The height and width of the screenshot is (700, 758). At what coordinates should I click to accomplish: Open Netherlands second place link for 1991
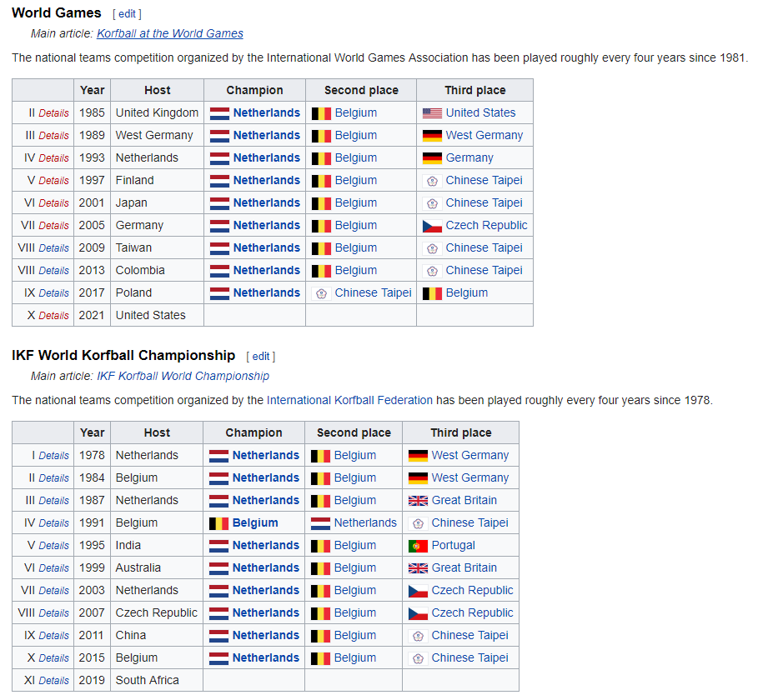[x=365, y=522]
